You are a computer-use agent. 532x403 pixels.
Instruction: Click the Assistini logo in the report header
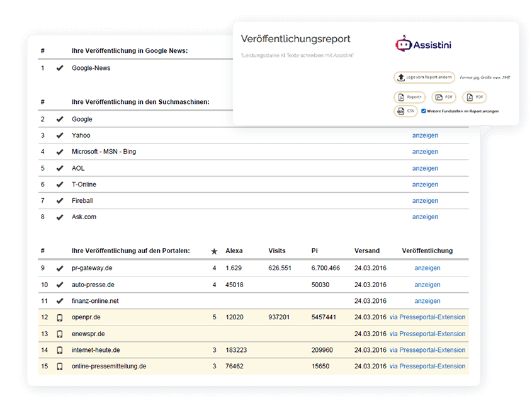423,44
